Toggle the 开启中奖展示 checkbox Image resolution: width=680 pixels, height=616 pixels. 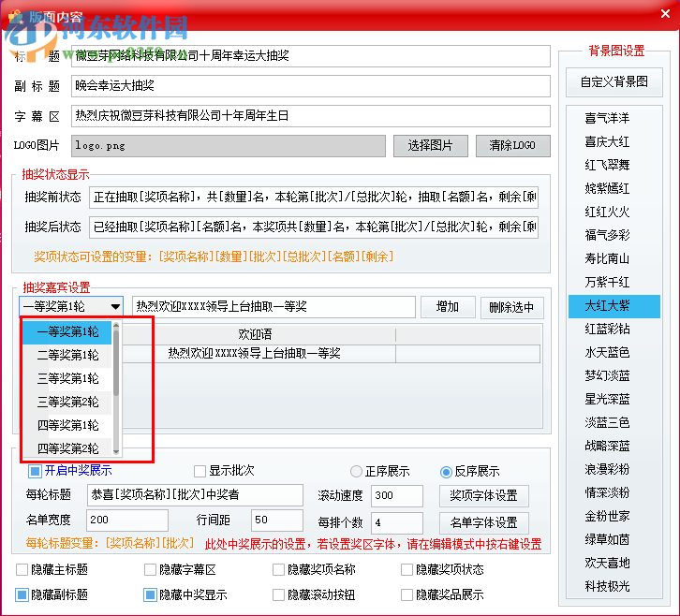tap(35, 471)
